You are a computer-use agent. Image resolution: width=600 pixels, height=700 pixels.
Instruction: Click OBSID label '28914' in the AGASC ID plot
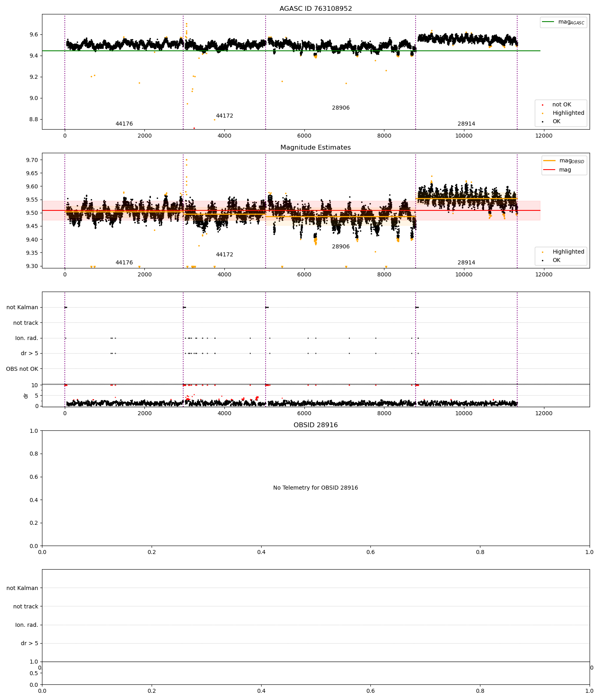pos(466,124)
